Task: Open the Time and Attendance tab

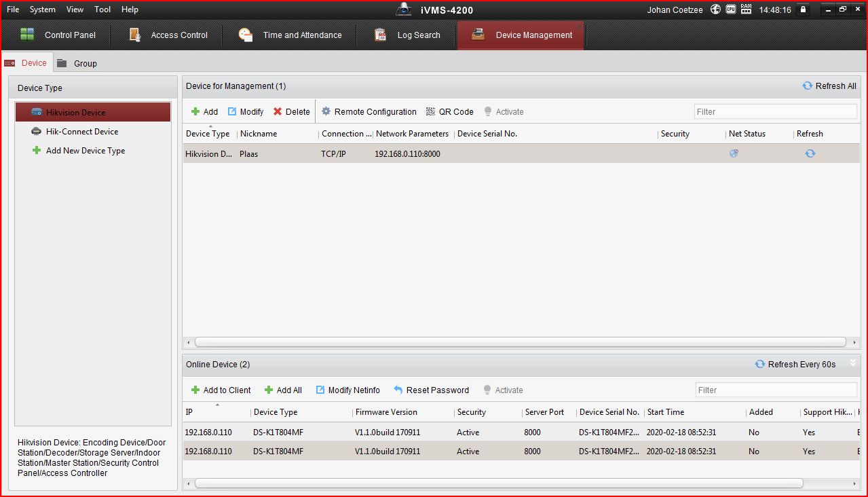Action: (x=290, y=35)
